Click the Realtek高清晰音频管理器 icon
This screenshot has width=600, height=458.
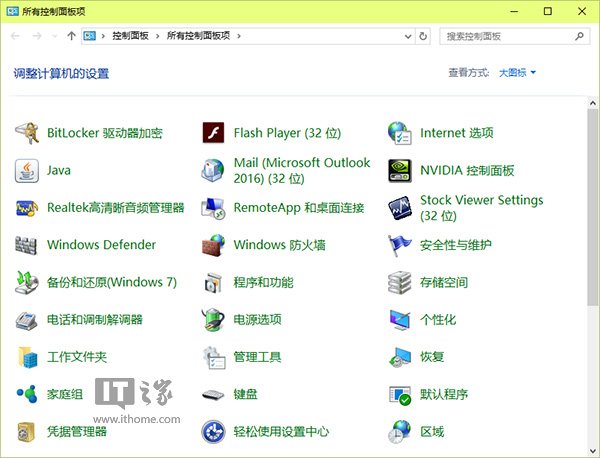pyautogui.click(x=27, y=208)
